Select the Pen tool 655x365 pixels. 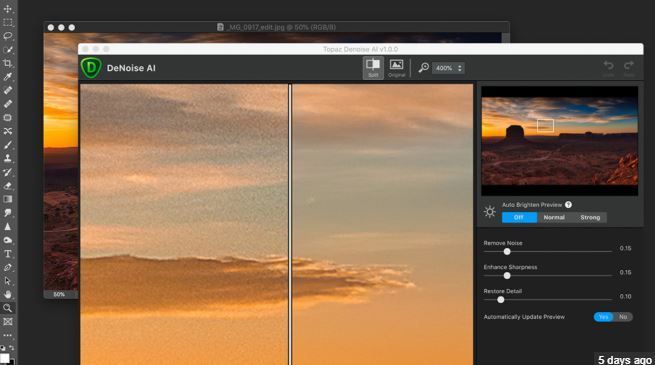tap(8, 267)
